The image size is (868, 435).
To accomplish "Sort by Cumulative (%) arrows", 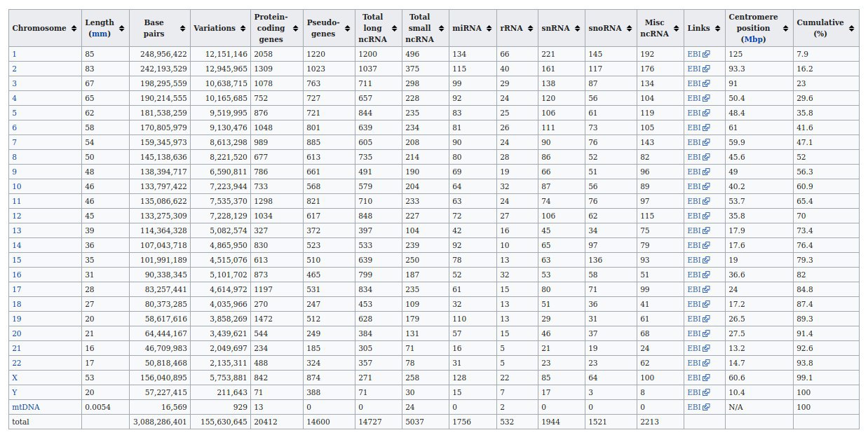I will [x=851, y=29].
